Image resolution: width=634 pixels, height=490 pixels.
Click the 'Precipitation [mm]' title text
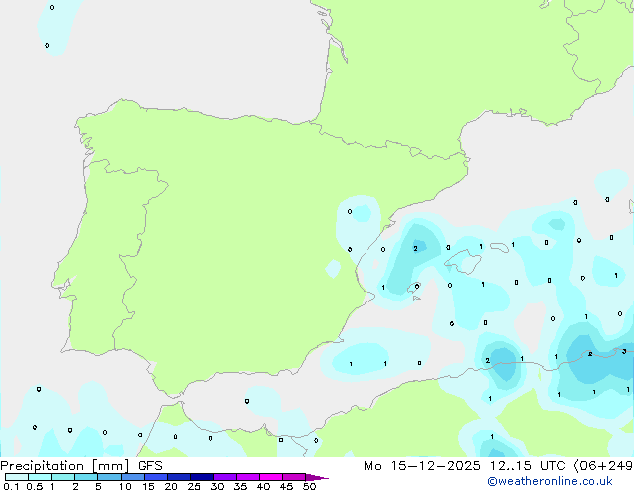[x=65, y=466]
